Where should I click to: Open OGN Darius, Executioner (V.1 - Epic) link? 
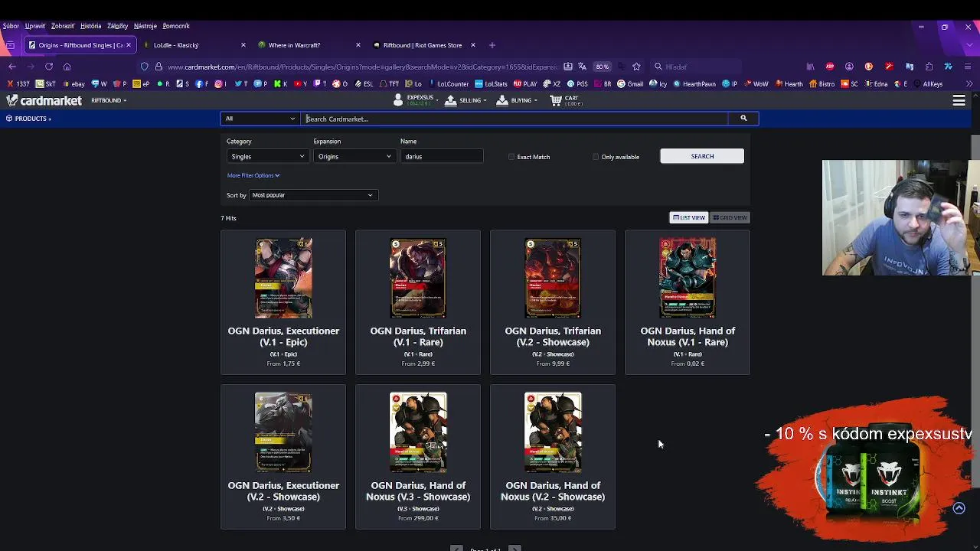[x=283, y=337]
